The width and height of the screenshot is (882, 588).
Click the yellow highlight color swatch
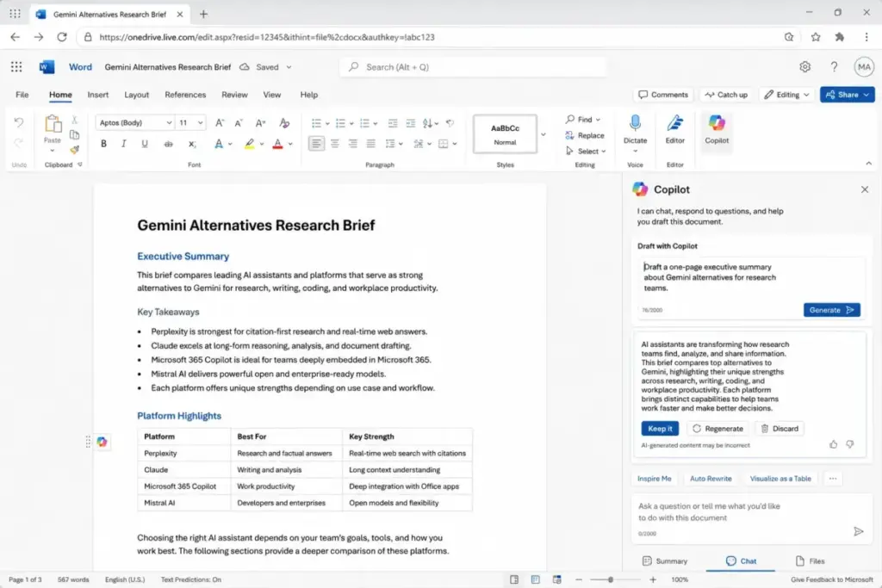(249, 144)
